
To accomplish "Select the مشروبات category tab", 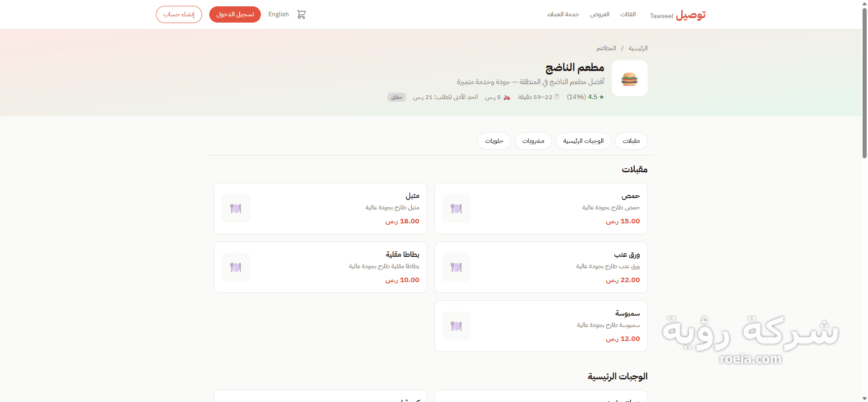I will [x=533, y=141].
